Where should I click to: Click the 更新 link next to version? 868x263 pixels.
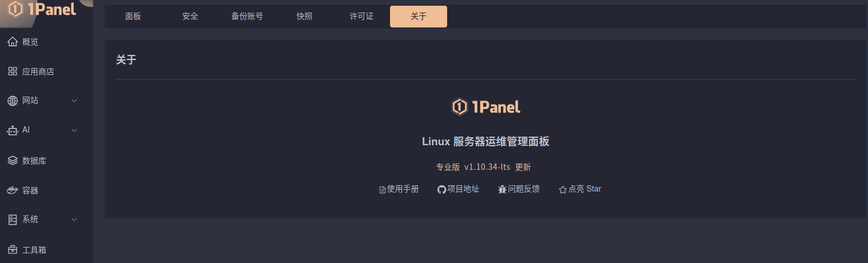click(523, 167)
